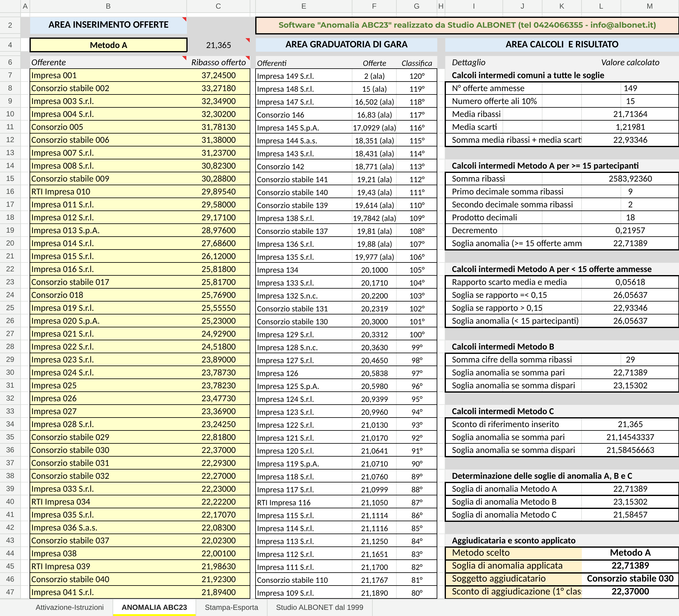The width and height of the screenshot is (679, 616).
Task: Click the Soglia di anomalia applicata value
Action: pos(630,566)
